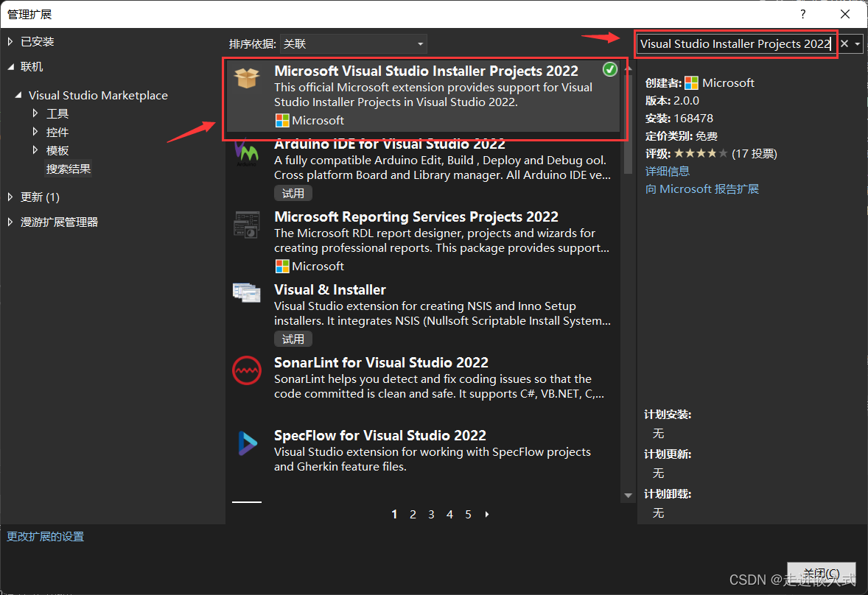This screenshot has height=595, width=868.
Task: Clear the search box with X icon
Action: (844, 43)
